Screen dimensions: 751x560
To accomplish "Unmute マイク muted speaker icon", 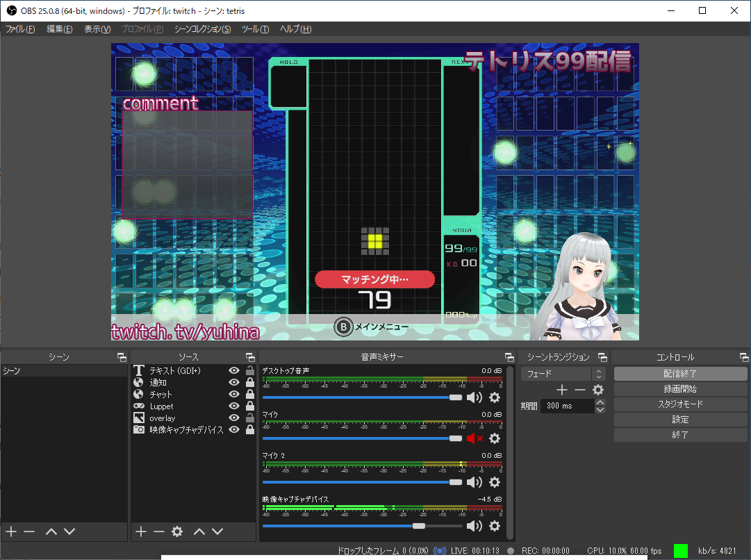I will point(474,438).
